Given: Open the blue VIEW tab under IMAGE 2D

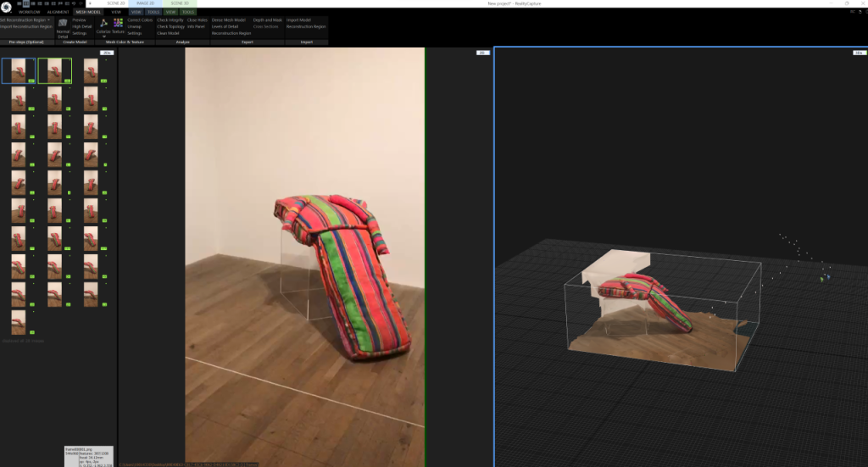Looking at the screenshot, I should coord(136,12).
